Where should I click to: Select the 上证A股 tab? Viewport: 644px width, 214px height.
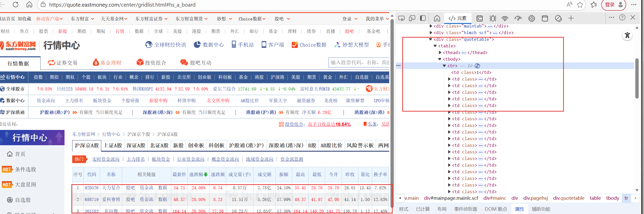point(113,145)
